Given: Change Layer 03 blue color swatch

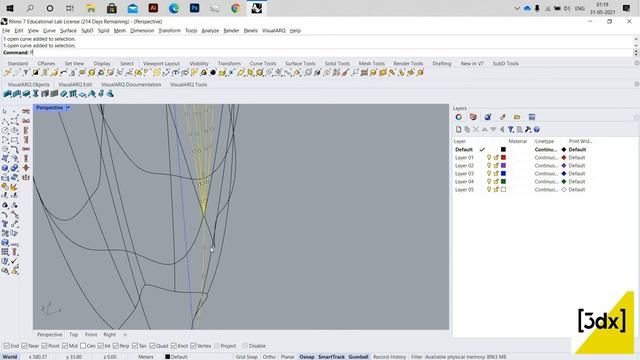Looking at the screenshot, I should tap(503, 173).
